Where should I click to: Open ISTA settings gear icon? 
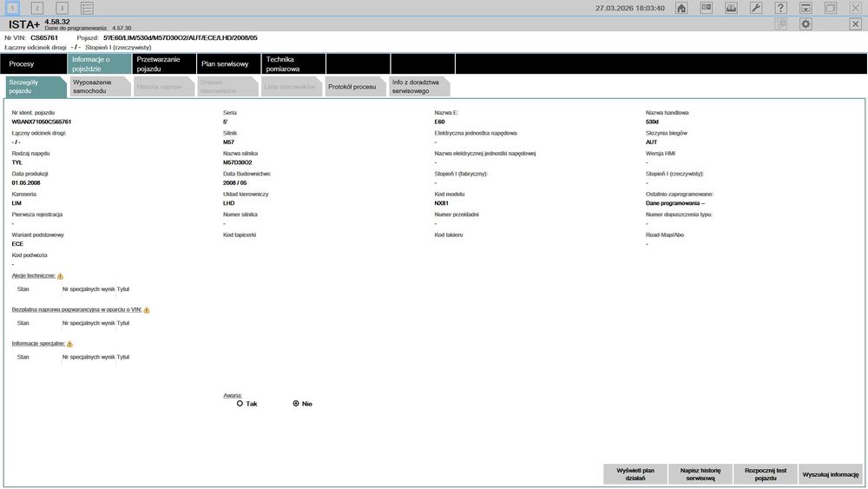coord(806,23)
